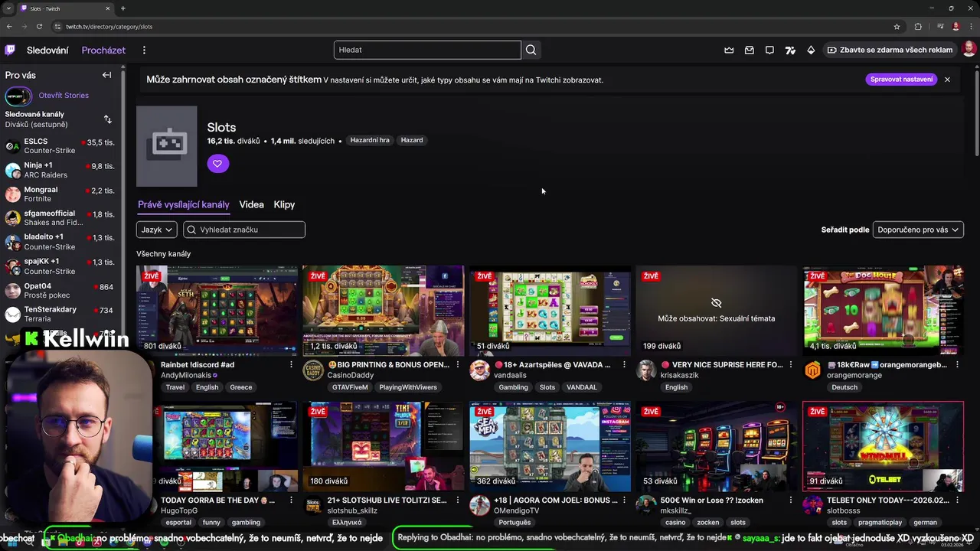Screen dimensions: 980x551
Task: Click the Spravovat nastavení button
Action: click(x=902, y=80)
